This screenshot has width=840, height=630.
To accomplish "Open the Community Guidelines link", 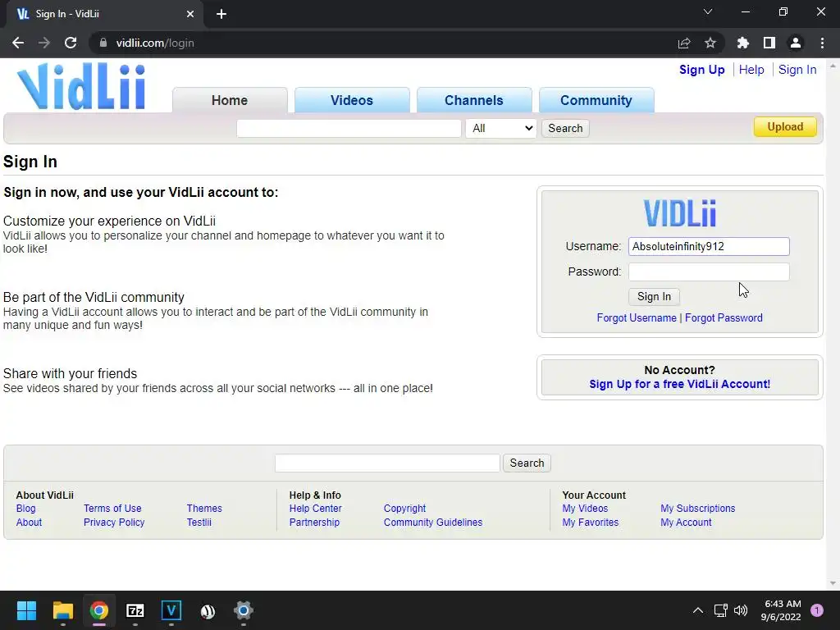I will click(433, 523).
